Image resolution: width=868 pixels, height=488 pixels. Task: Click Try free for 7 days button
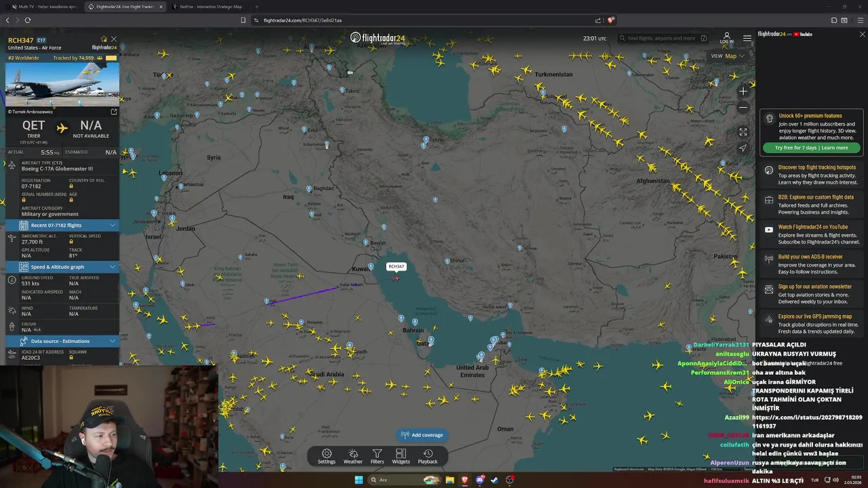click(x=811, y=147)
